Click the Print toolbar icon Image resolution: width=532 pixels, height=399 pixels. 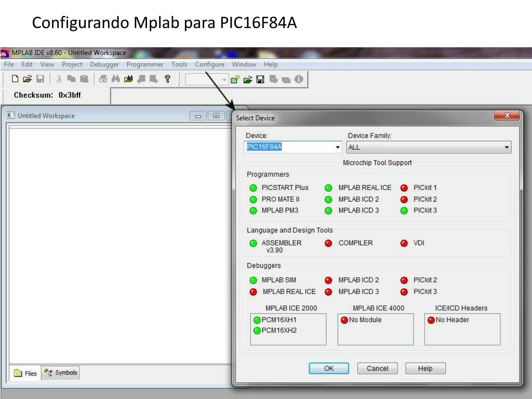103,79
